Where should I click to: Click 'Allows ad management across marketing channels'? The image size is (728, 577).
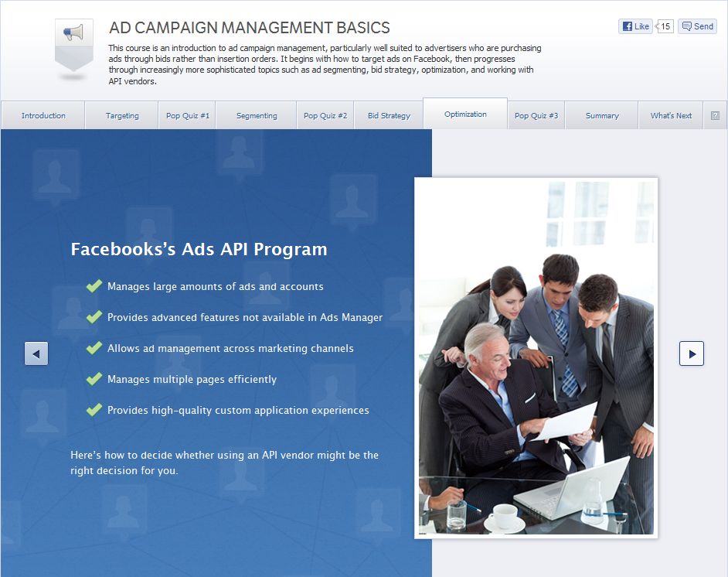pyautogui.click(x=231, y=348)
